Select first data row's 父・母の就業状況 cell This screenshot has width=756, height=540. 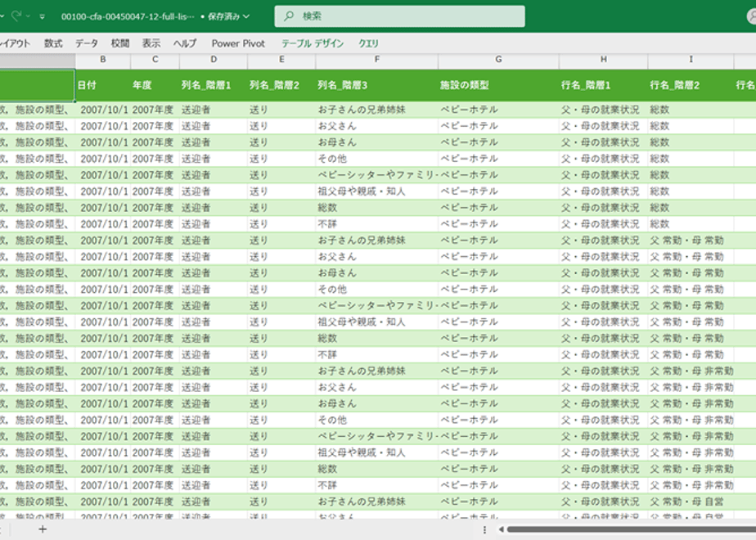[x=604, y=110]
